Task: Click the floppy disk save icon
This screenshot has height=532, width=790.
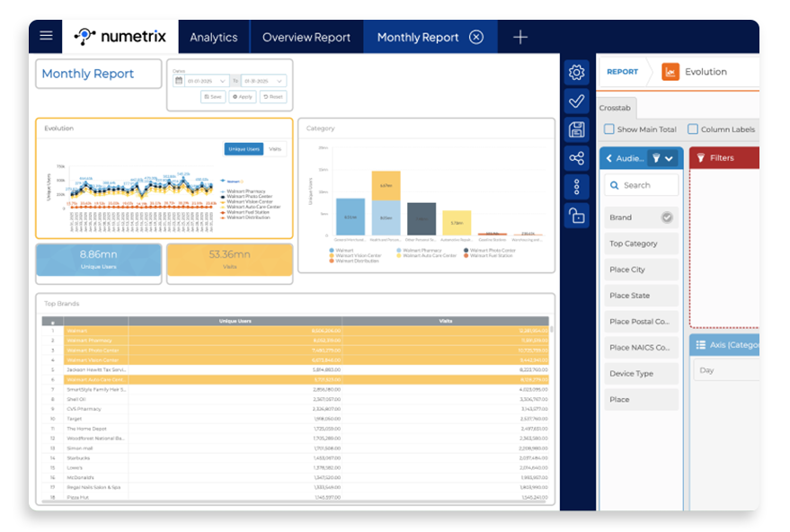Action: [x=576, y=129]
